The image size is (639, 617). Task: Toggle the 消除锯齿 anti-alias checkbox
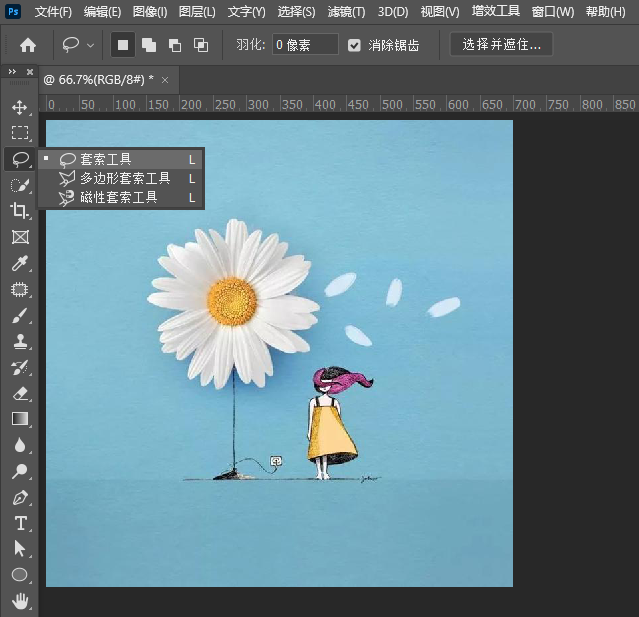pyautogui.click(x=355, y=45)
